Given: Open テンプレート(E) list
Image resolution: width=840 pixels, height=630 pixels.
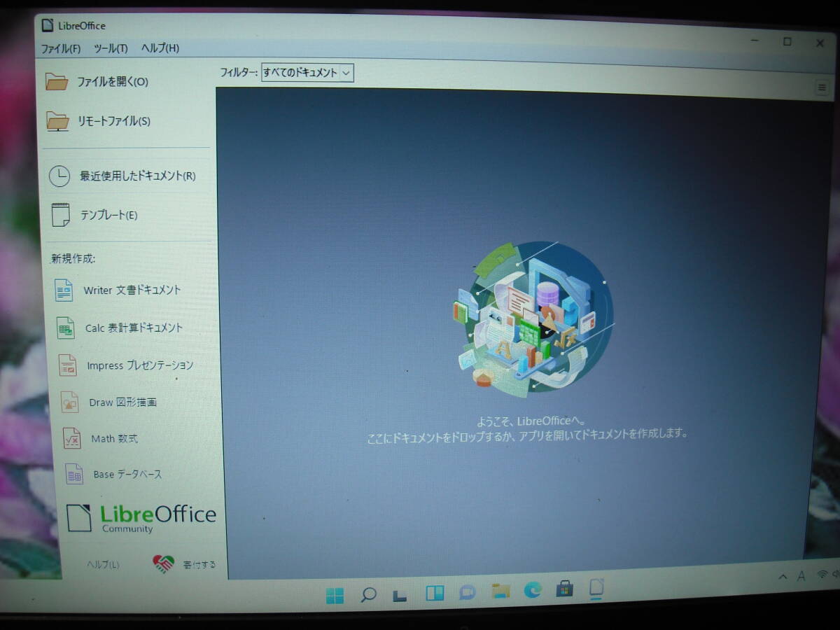Looking at the screenshot, I should tap(108, 215).
